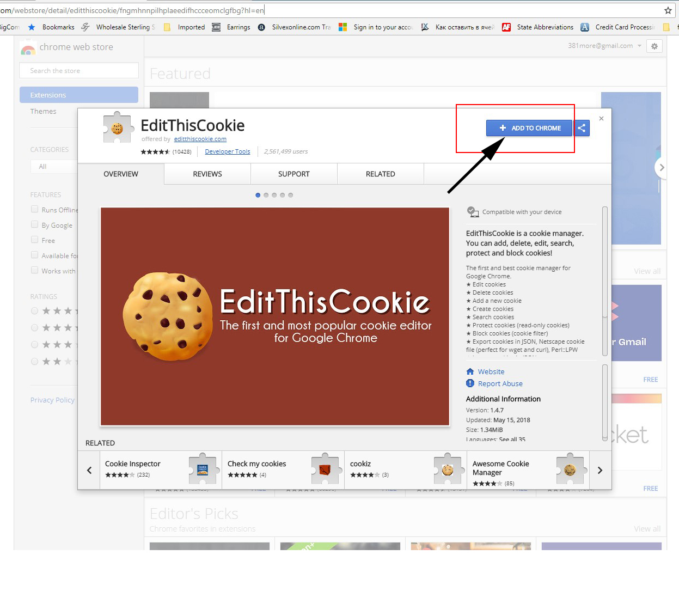Select the two-star ratings filter radio button
This screenshot has height=616, width=679.
pyautogui.click(x=35, y=362)
